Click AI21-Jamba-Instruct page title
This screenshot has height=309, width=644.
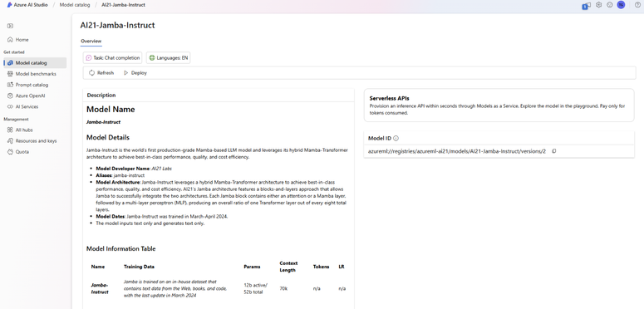[117, 25]
